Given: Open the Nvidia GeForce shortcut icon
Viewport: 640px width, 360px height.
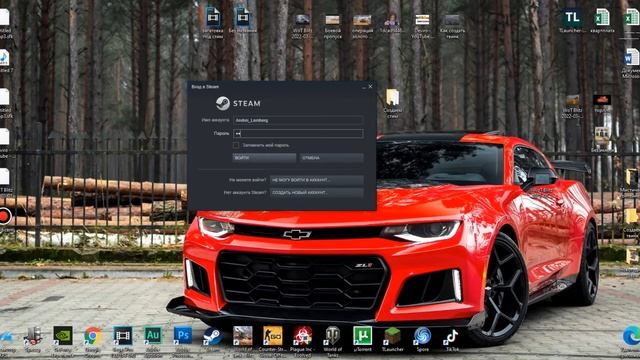Looking at the screenshot, I should (63, 336).
